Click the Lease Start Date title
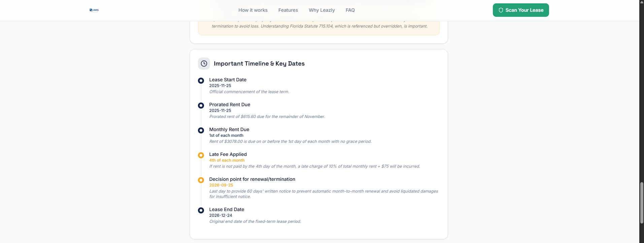 point(228,80)
